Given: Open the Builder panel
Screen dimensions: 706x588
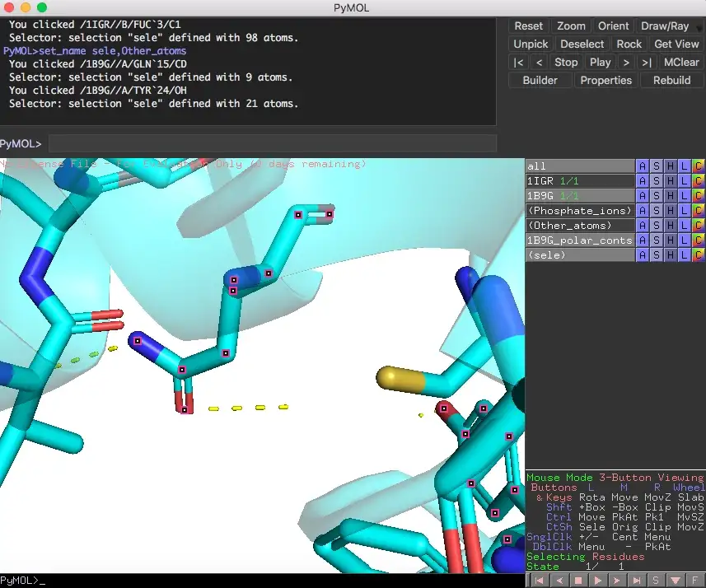Looking at the screenshot, I should pyautogui.click(x=540, y=80).
